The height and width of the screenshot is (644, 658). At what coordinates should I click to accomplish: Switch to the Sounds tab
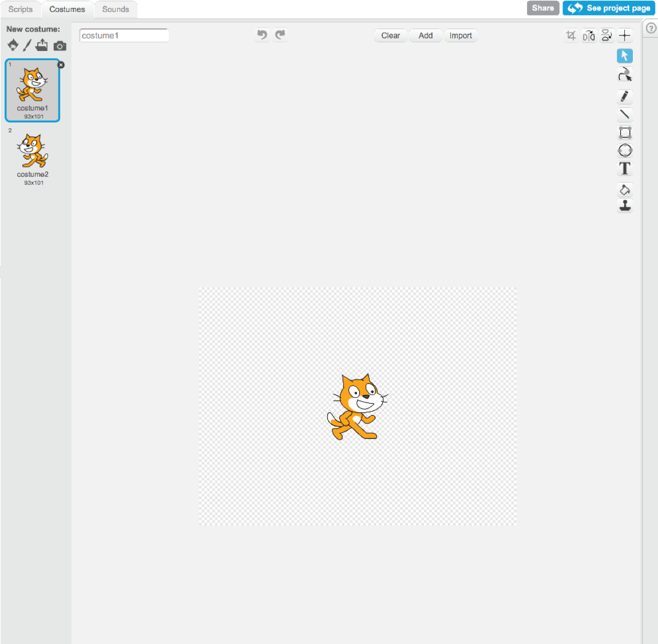(x=116, y=9)
